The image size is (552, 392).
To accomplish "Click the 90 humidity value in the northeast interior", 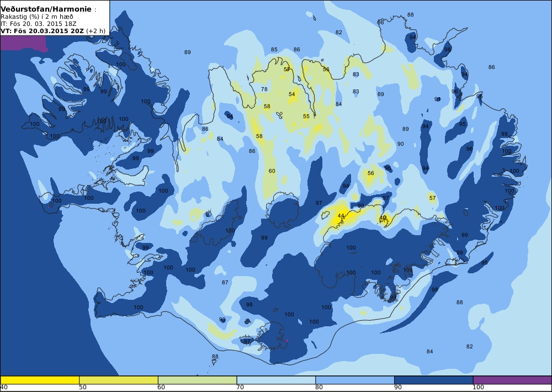I will [401, 144].
